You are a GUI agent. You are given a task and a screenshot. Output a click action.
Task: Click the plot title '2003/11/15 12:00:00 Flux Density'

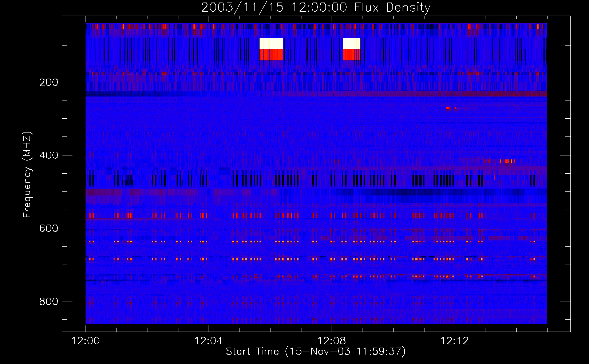point(316,7)
